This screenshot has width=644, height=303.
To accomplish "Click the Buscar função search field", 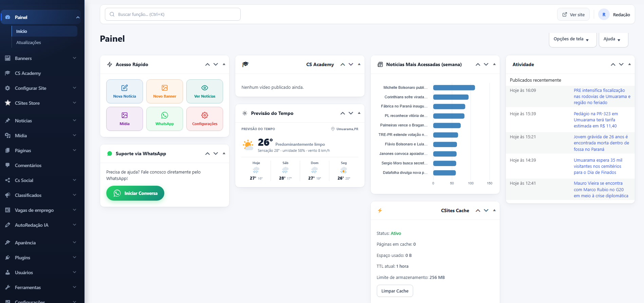I will [173, 14].
